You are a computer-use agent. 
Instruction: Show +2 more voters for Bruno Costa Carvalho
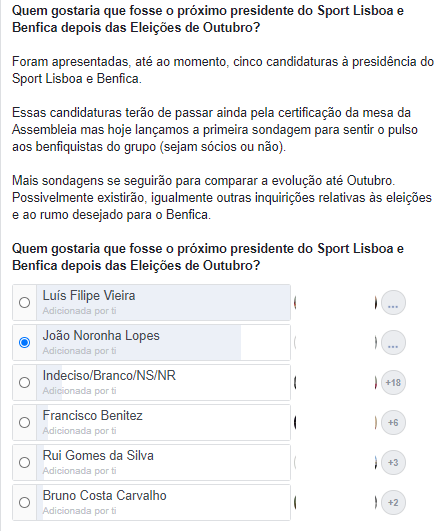(x=393, y=502)
